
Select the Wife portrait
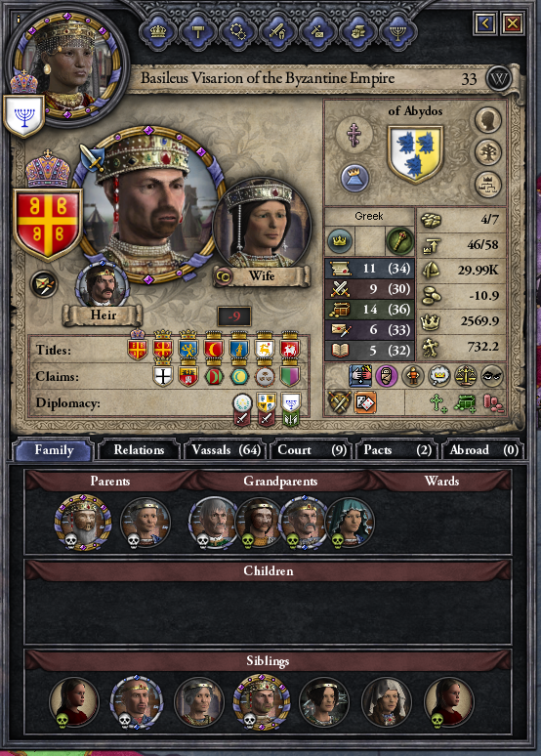[262, 227]
